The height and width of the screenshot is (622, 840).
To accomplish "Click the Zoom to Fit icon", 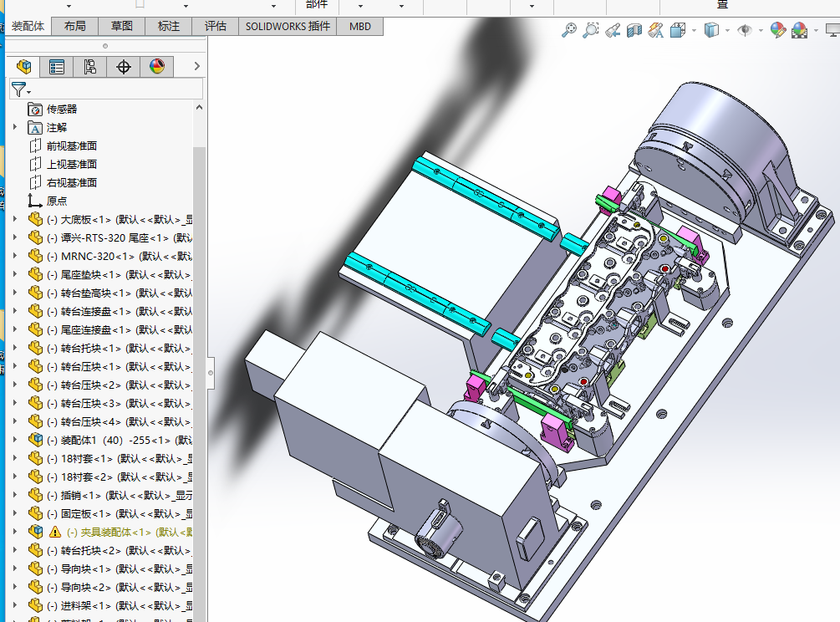I will coord(569,31).
